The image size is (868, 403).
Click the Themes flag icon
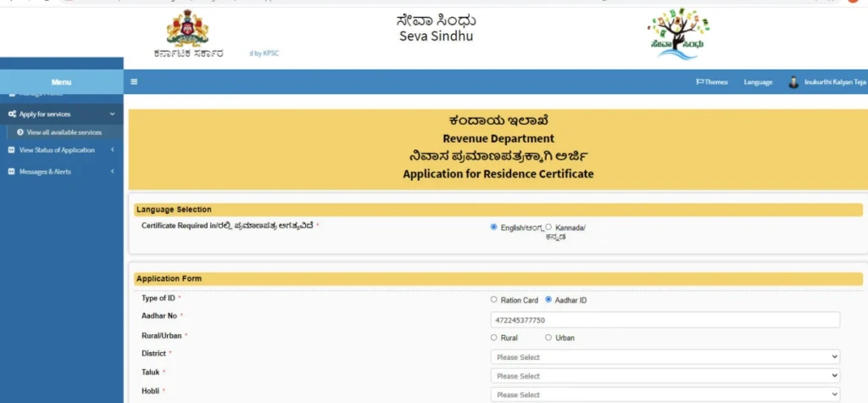tap(700, 82)
